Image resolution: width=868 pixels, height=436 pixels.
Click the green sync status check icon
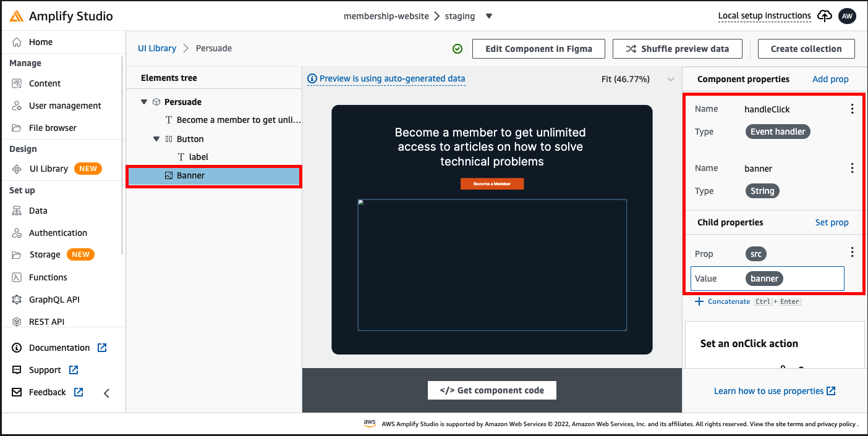pyautogui.click(x=457, y=49)
